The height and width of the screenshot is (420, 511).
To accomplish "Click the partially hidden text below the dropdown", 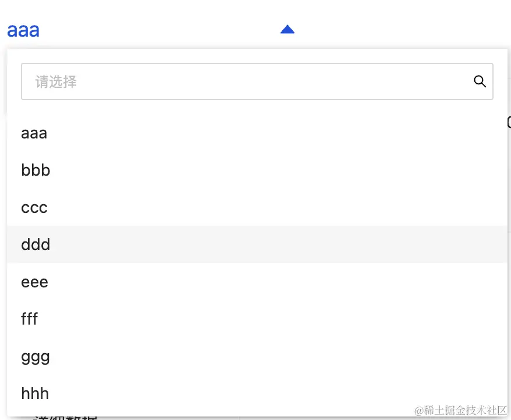I will pos(64,418).
